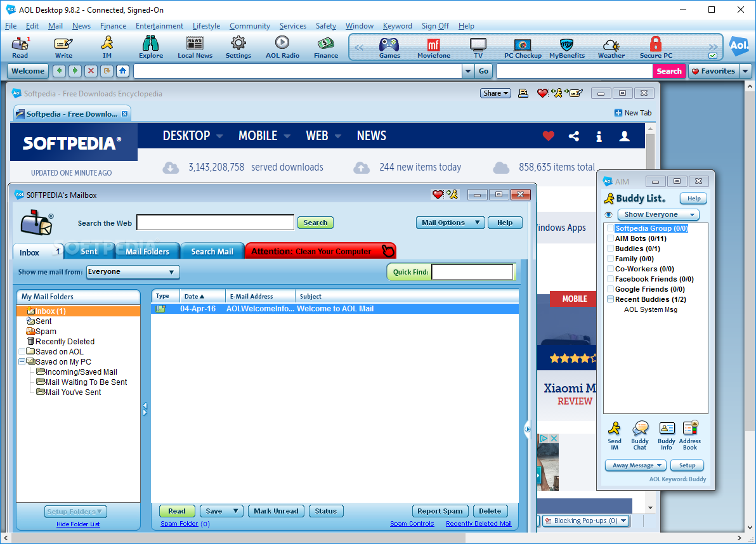Stop loading with red X button

[x=91, y=71]
